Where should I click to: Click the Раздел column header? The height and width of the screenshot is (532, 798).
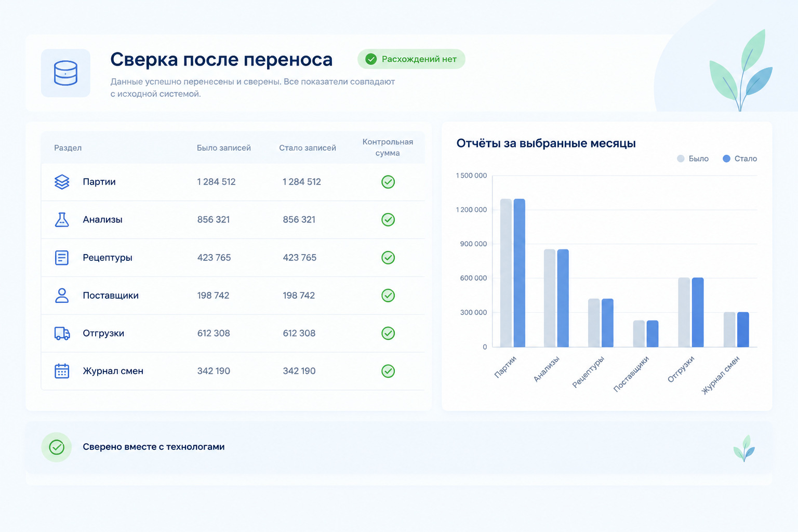coord(68,148)
